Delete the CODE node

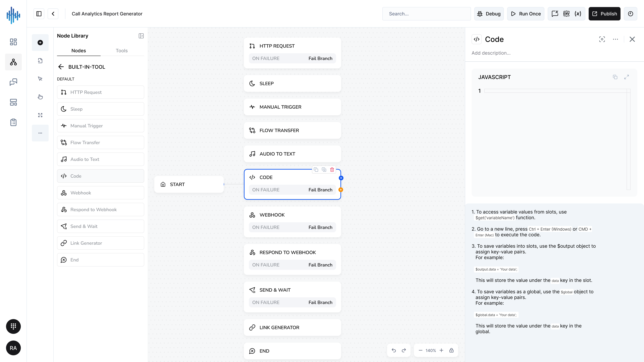(332, 170)
